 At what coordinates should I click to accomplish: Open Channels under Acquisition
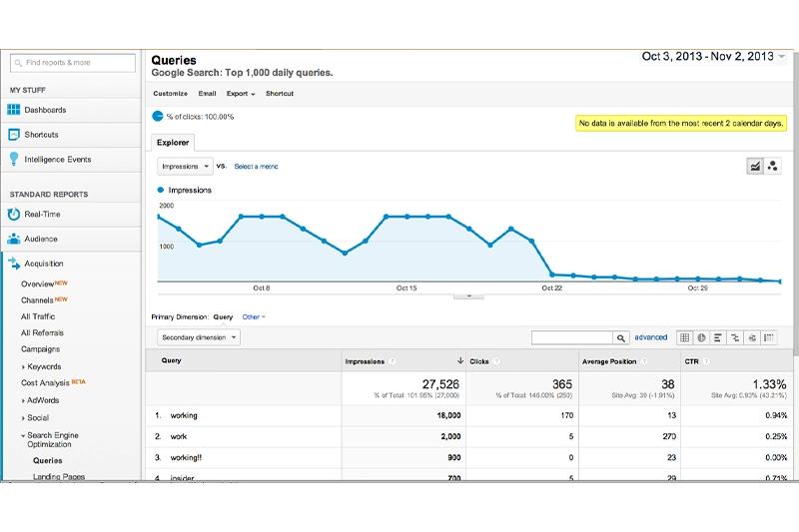click(37, 300)
